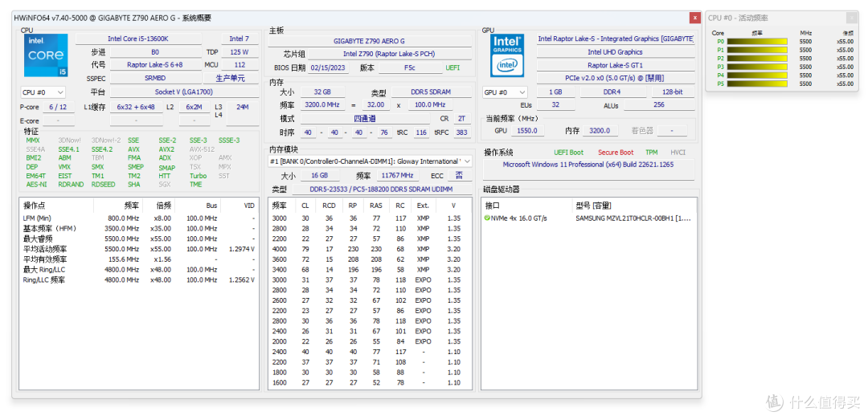Click the 操作点 column header

point(56,206)
